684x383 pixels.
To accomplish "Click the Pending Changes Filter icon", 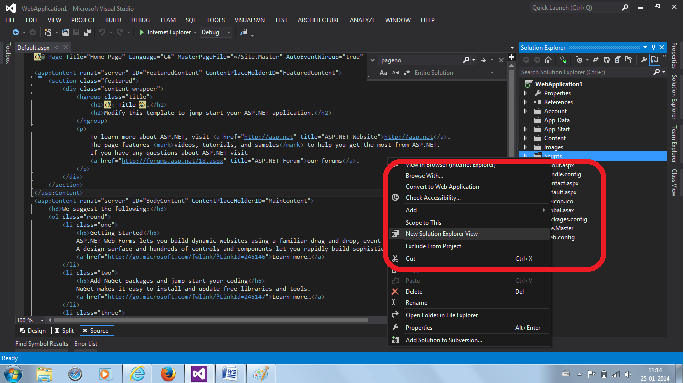I will (579, 60).
